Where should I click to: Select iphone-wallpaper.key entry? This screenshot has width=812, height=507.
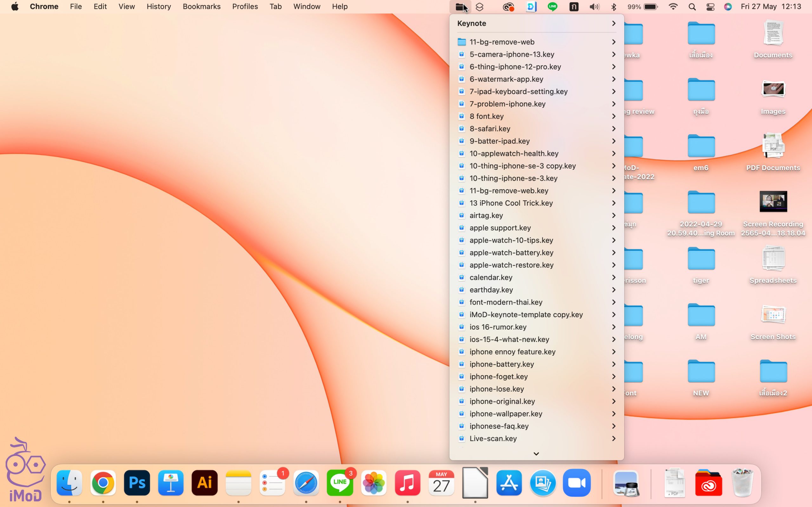click(x=506, y=414)
